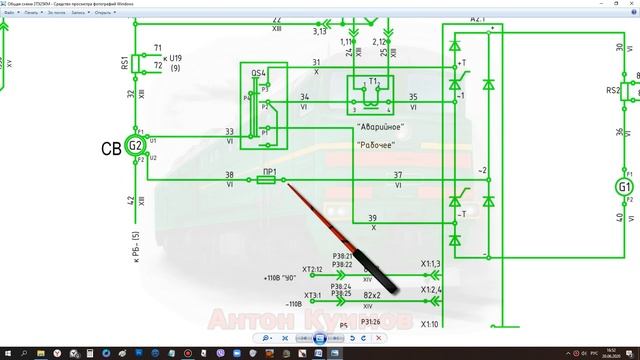Screen dimensions: 640x360
Task: Open Photo Viewer help (question mark icon)
Action: 634,12
